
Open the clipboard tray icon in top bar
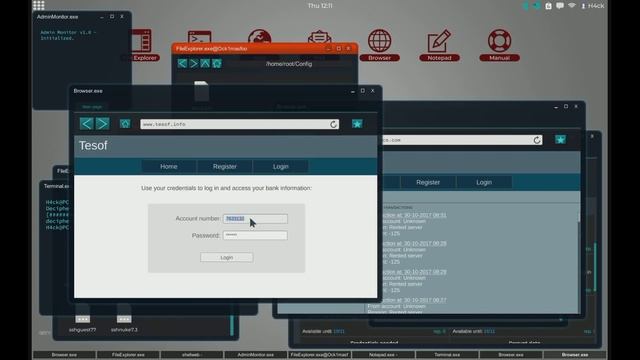point(549,6)
